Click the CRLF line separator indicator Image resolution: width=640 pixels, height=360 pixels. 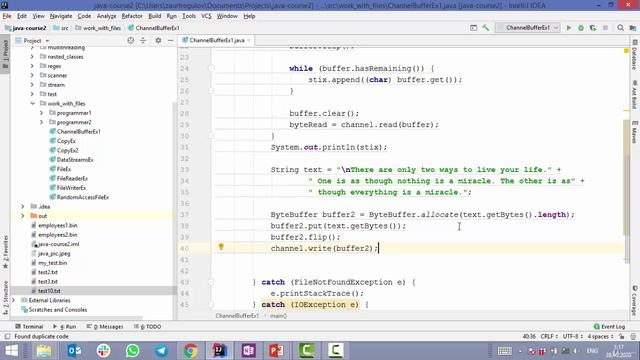[x=549, y=337]
